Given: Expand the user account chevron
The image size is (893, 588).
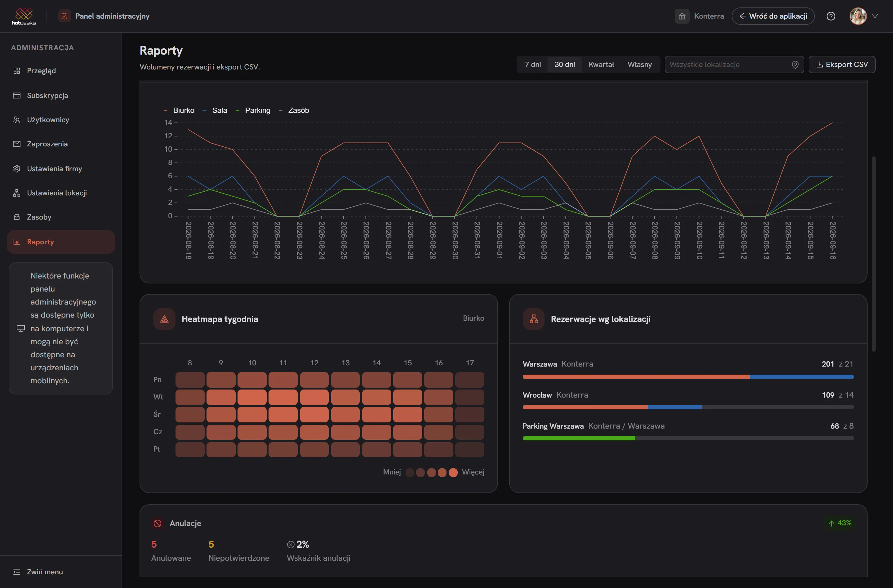Looking at the screenshot, I should point(875,16).
